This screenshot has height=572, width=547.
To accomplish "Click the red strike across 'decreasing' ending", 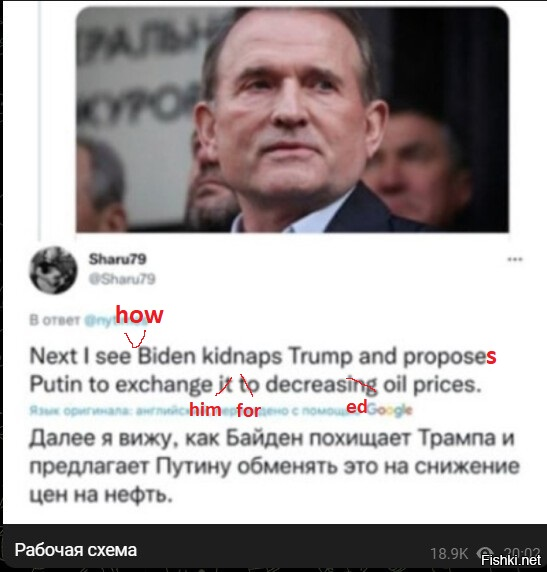I will coord(361,385).
